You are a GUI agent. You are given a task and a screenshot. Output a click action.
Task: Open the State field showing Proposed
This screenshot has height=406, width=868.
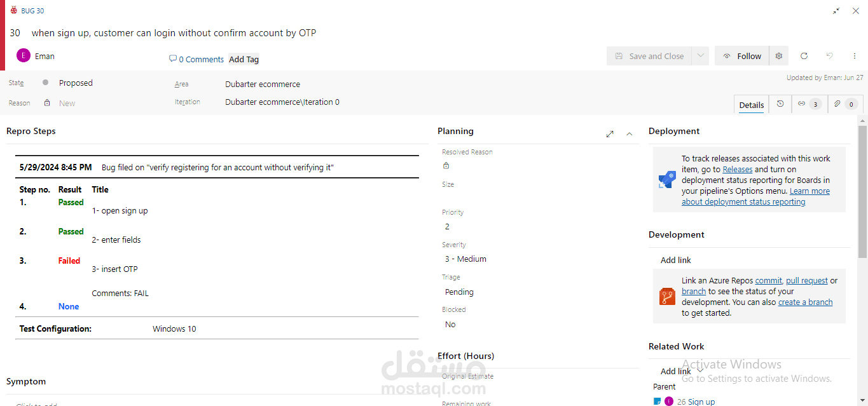[x=76, y=83]
